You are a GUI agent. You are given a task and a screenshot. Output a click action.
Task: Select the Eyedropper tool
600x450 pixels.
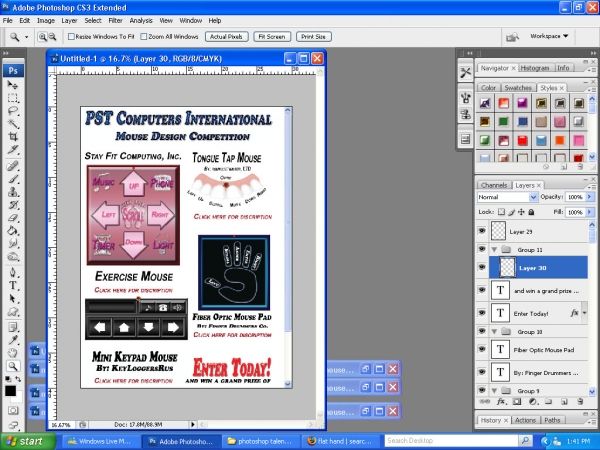(13, 340)
